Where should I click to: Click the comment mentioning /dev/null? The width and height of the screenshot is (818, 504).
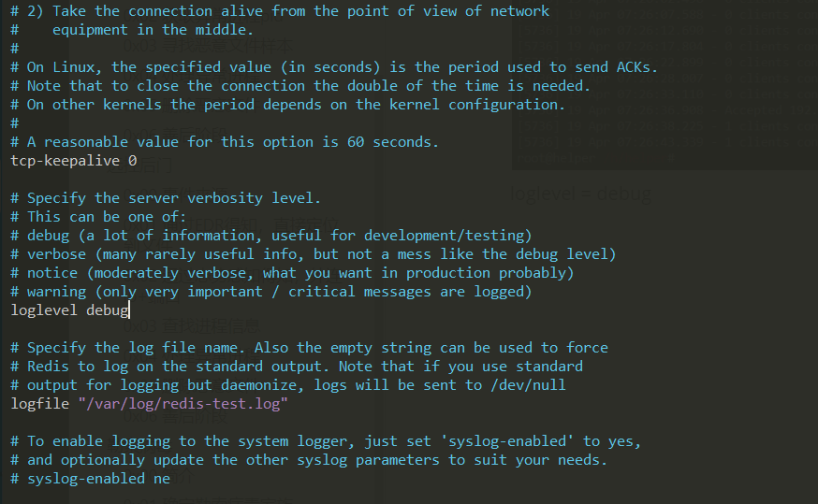pos(287,385)
